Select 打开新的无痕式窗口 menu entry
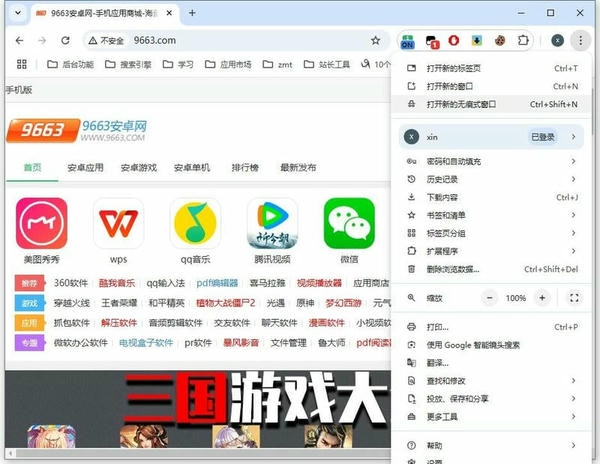 pyautogui.click(x=491, y=104)
